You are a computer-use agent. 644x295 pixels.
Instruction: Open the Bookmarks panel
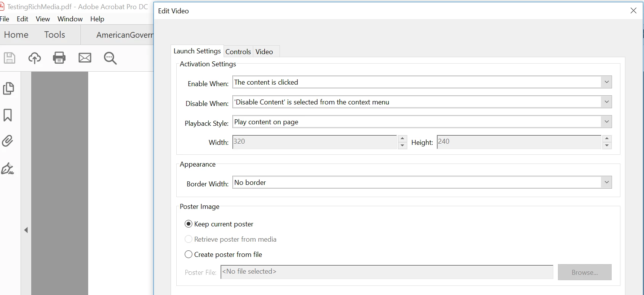tap(8, 115)
